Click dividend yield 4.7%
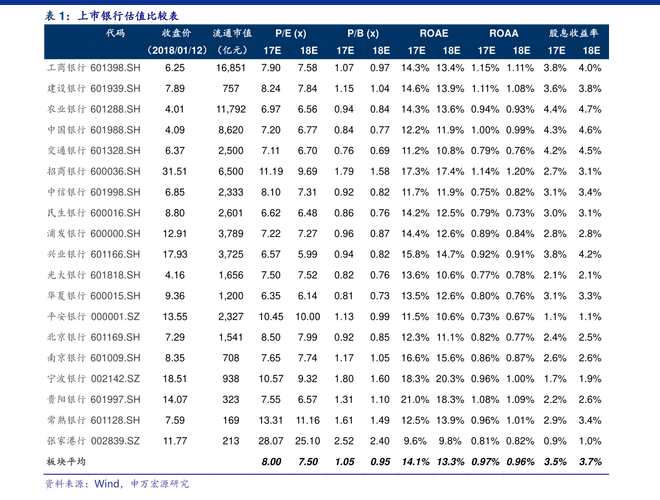Viewport: 660px width, 500px height. 590,109
